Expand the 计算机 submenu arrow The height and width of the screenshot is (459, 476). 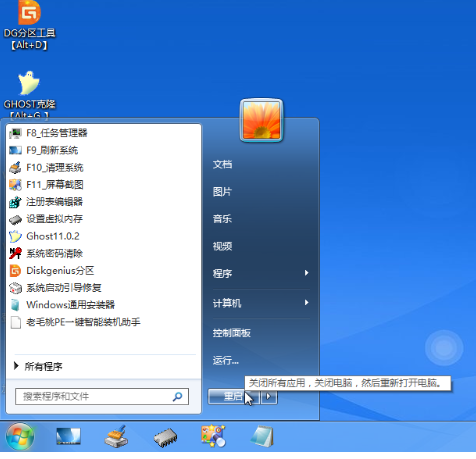click(306, 302)
